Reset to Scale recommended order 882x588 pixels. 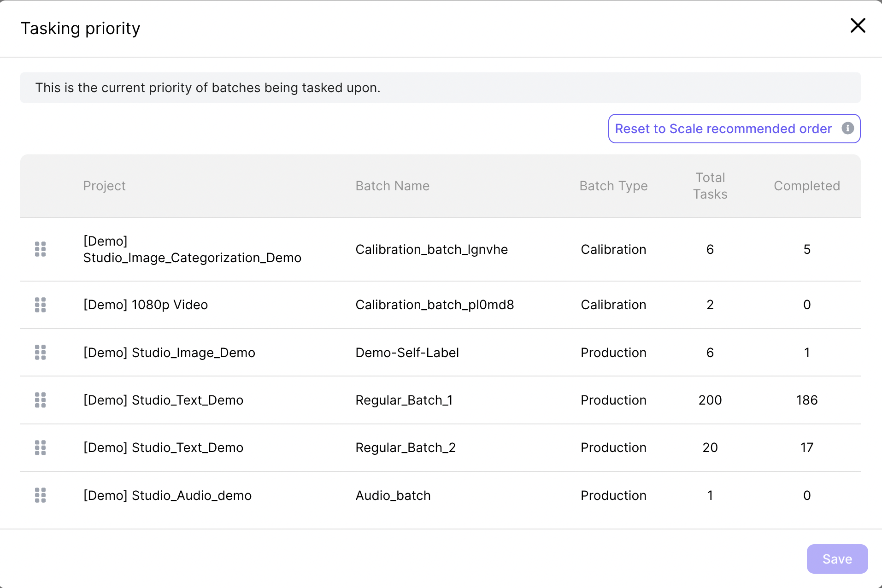(x=723, y=129)
